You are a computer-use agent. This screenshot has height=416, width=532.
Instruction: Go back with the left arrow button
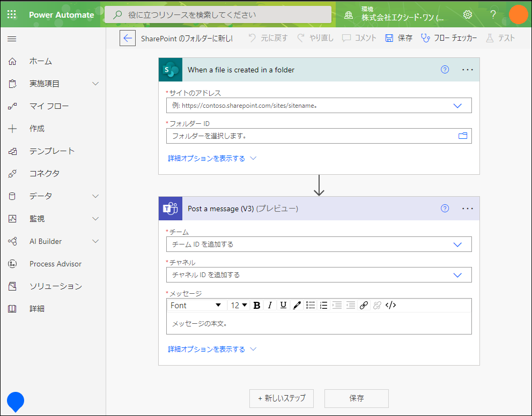(128, 38)
